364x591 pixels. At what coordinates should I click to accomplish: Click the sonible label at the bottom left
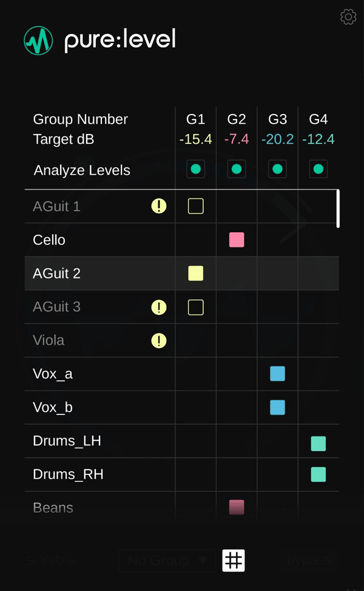pos(50,560)
